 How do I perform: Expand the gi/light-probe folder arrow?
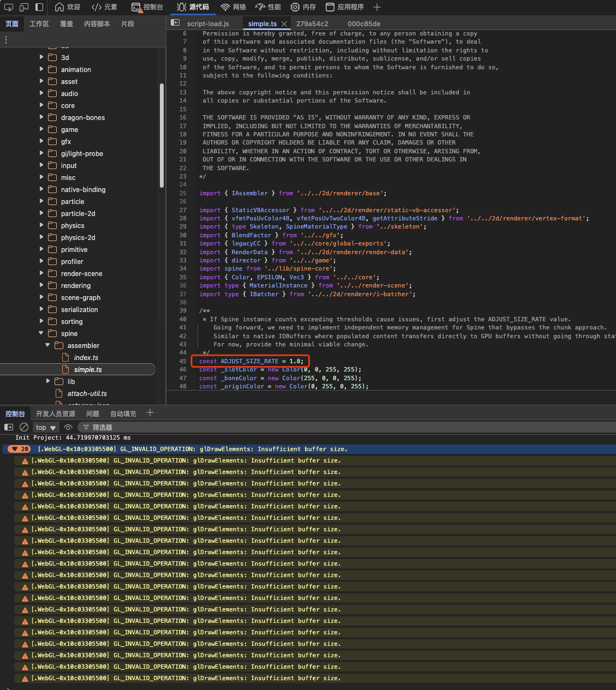pyautogui.click(x=41, y=153)
